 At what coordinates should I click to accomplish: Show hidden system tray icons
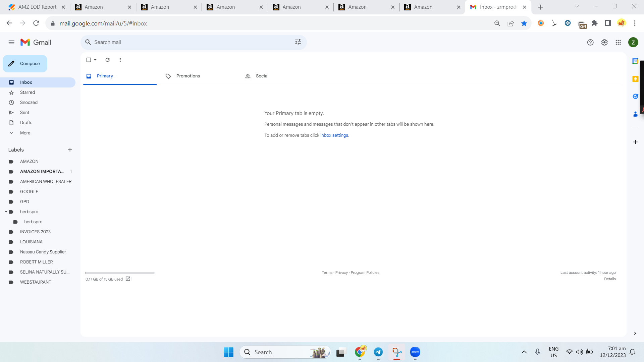[524, 352]
